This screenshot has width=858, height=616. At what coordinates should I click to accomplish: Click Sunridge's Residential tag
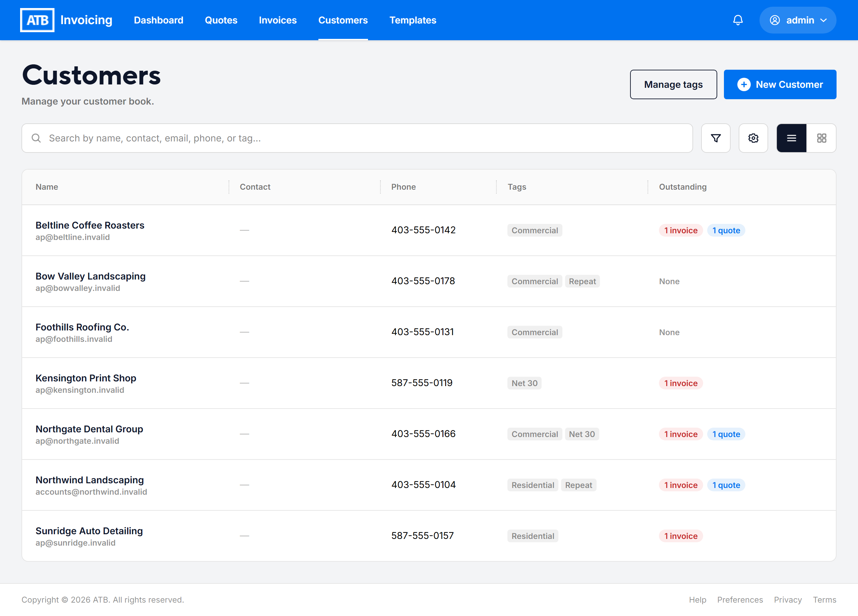(x=533, y=536)
